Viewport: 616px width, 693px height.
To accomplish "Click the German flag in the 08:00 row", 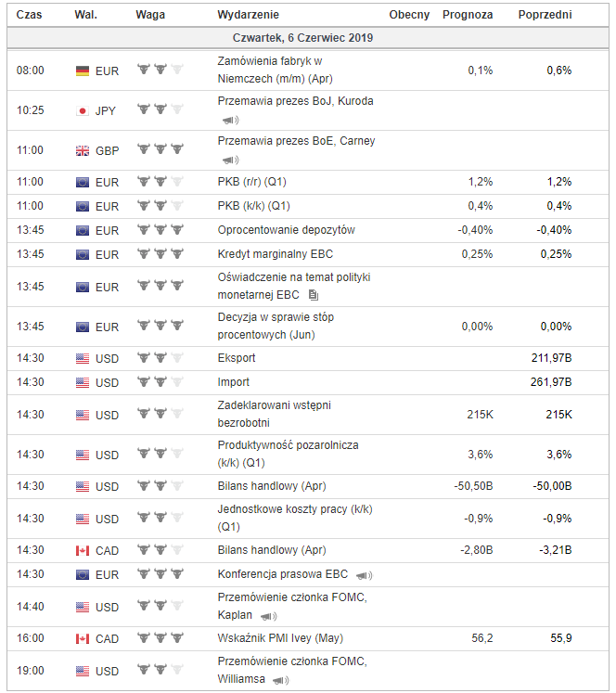I will (83, 71).
